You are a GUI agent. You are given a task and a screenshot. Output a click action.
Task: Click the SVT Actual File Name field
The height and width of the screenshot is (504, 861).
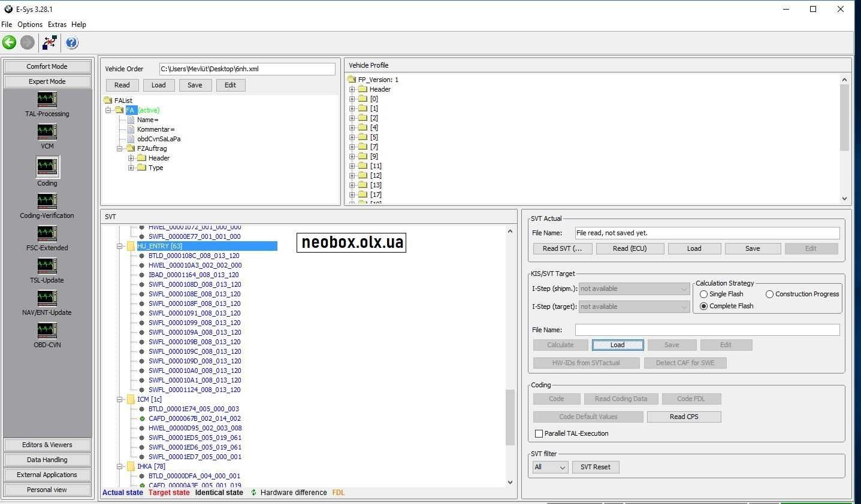tap(707, 233)
